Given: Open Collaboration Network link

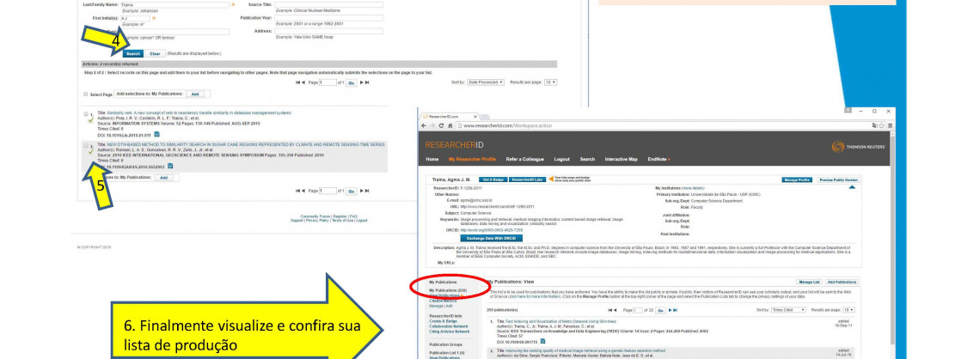Looking at the screenshot, I should point(448,326).
